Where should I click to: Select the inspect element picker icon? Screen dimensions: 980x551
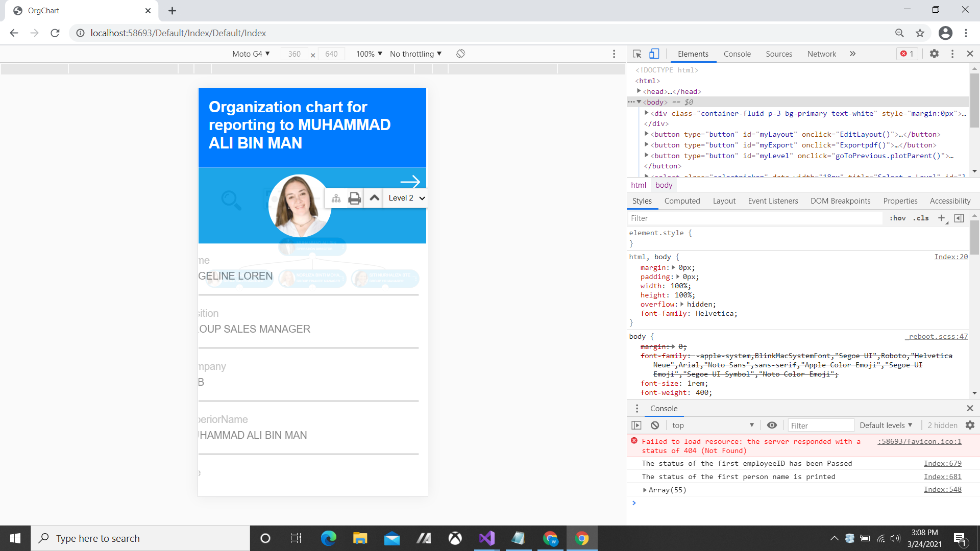click(637, 54)
